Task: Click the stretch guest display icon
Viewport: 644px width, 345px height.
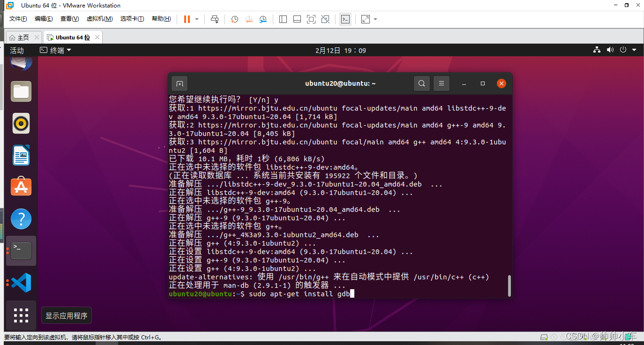Action: click(366, 19)
